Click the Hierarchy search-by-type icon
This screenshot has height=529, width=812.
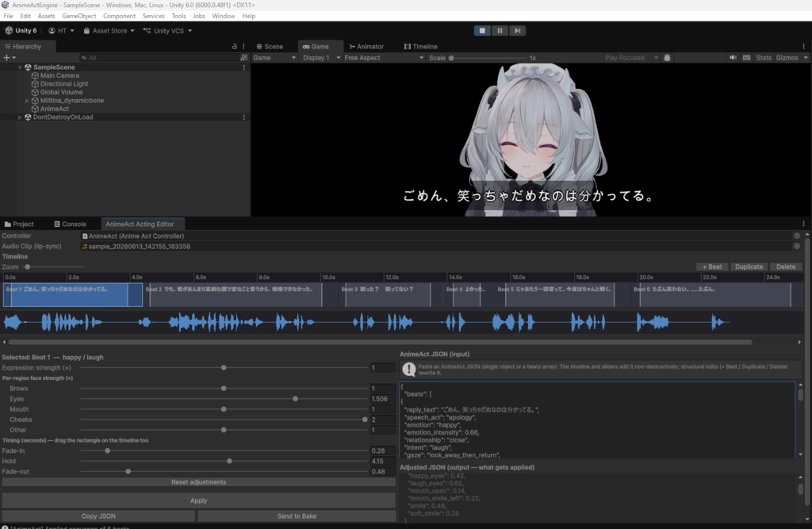[244, 58]
